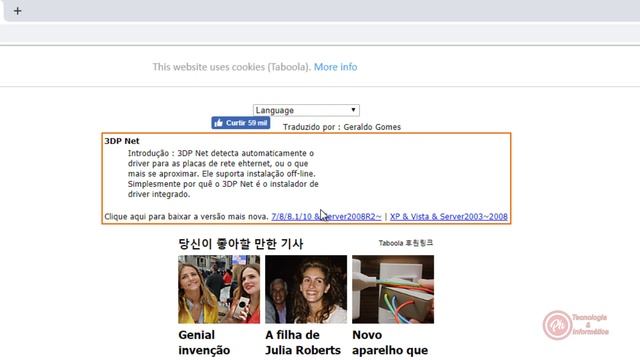Click the Novo aparelho que headline
Screen dimensions: 640x360
tap(390, 343)
